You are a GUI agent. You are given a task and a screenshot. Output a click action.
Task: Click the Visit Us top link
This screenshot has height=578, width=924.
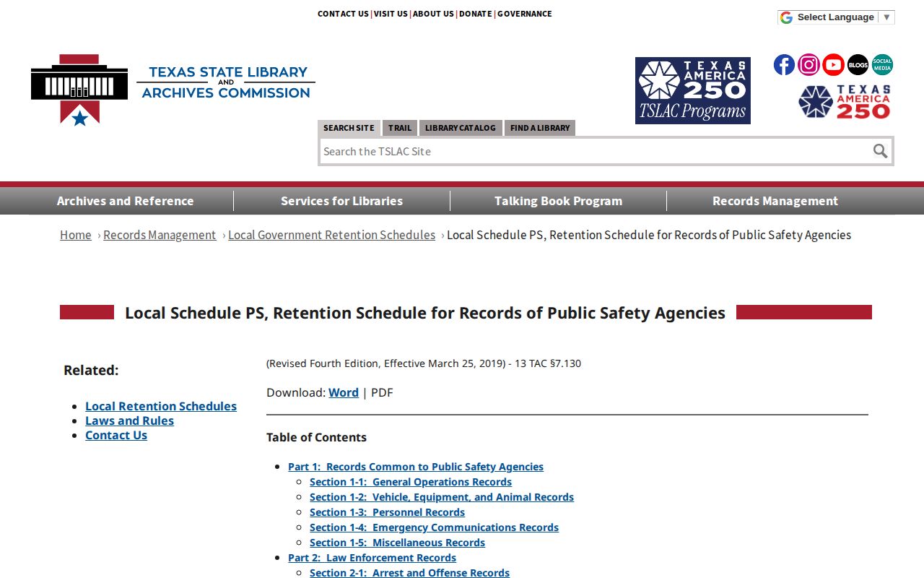[x=391, y=14]
